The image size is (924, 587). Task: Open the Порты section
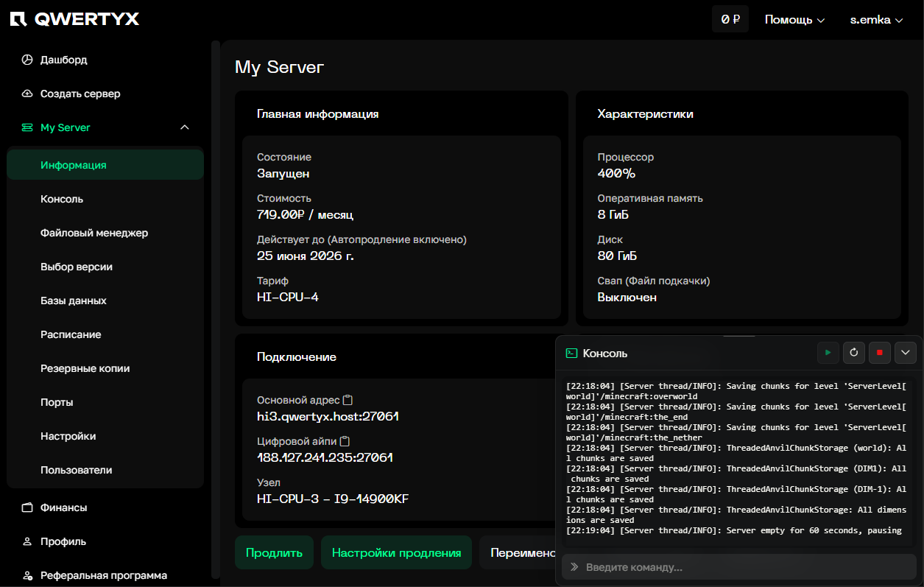pyautogui.click(x=105, y=402)
